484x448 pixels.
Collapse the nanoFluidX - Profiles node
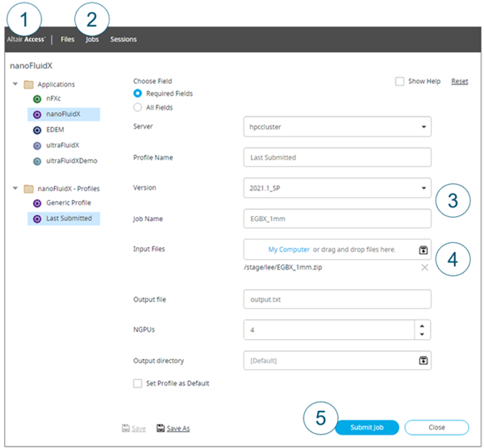pos(15,188)
